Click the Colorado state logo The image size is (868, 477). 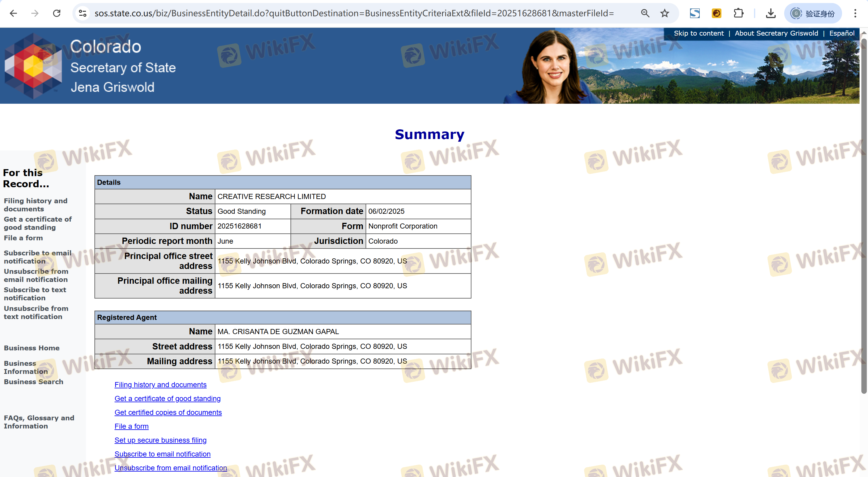(33, 66)
